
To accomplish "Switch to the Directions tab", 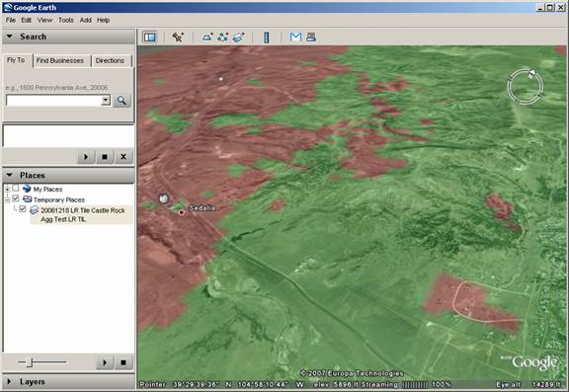I will 110,60.
